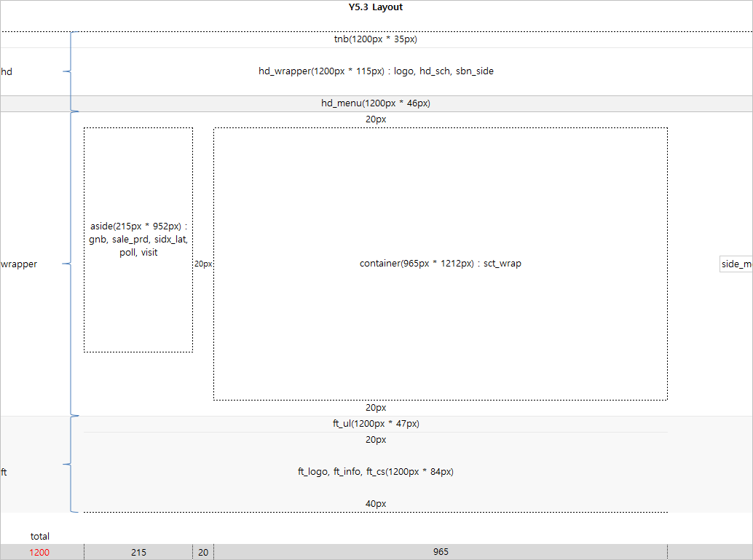Click the ft_logo, ft_info, ft_cs label

point(375,472)
